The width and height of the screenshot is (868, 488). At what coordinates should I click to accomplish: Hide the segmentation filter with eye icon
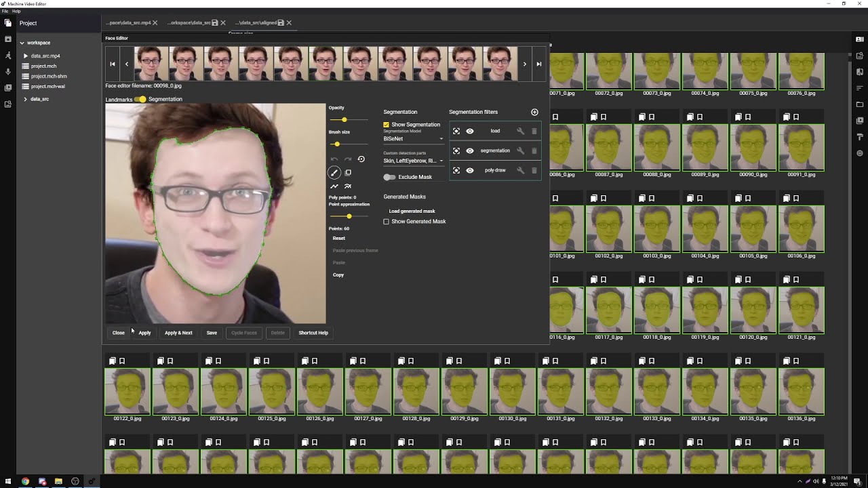tap(469, 151)
